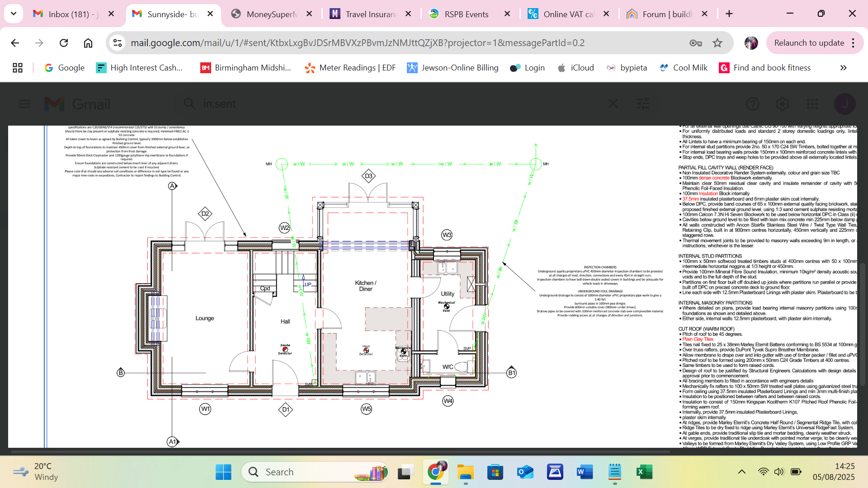This screenshot has height=488, width=868.
Task: Open the Chrome profile avatar
Action: (x=751, y=43)
